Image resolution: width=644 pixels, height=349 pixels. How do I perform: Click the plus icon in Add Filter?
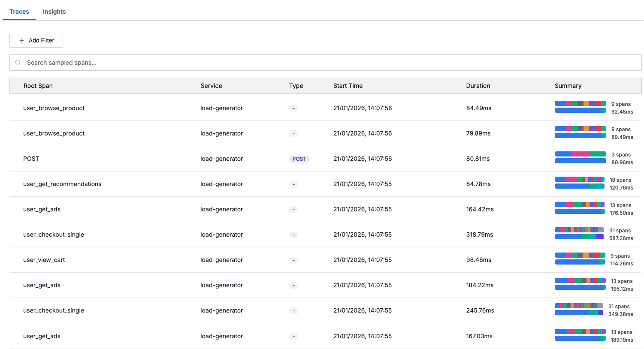(x=22, y=41)
